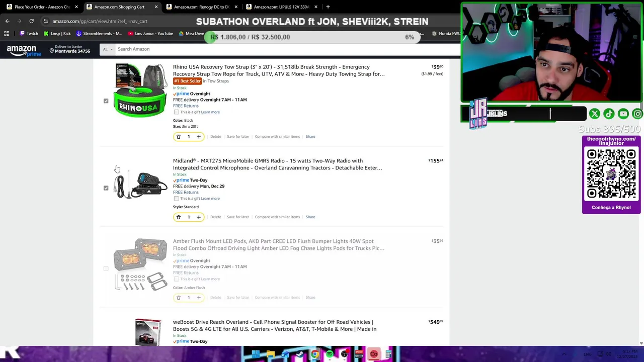644x362 pixels.
Task: Mark Midland radio as a gift
Action: (x=176, y=199)
